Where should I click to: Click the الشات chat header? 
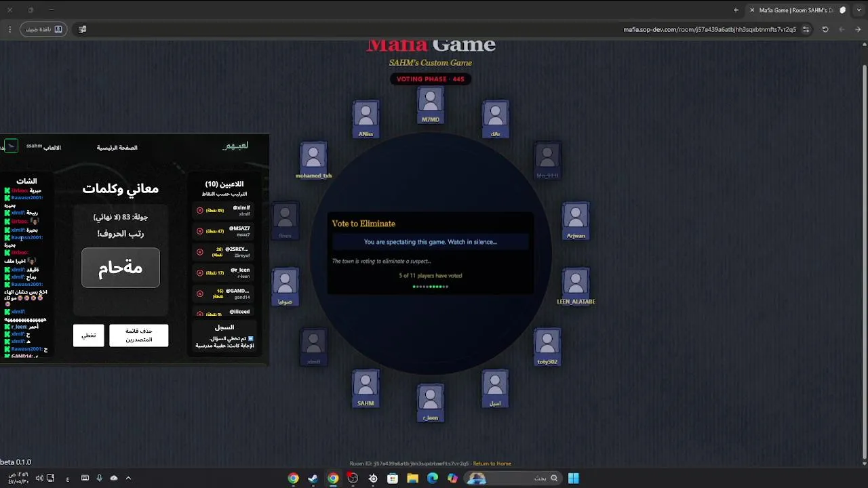26,181
